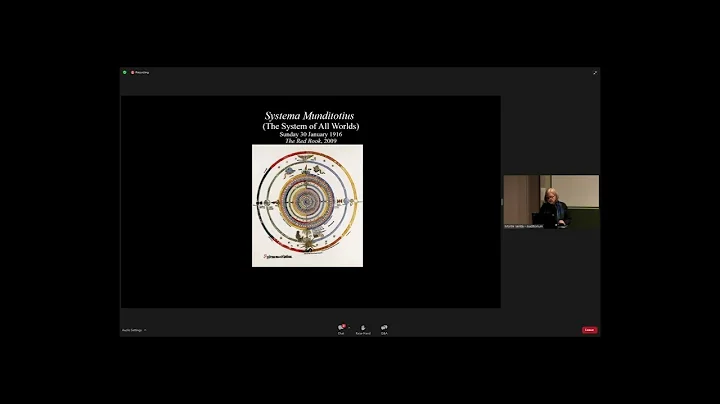Click the date 'Sunday 30 January 1916'
Image resolution: width=720 pixels, height=404 pixels.
(x=311, y=135)
